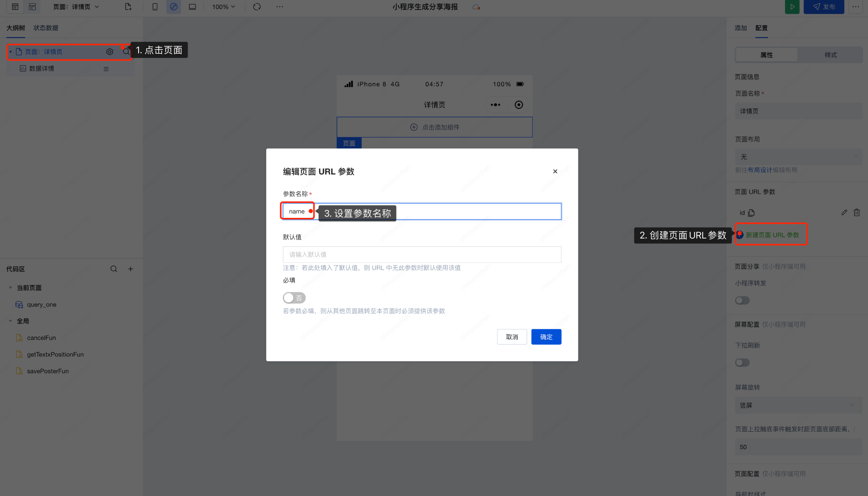Click the search icon in 代码区 panel
This screenshot has height=496, width=868.
[113, 269]
